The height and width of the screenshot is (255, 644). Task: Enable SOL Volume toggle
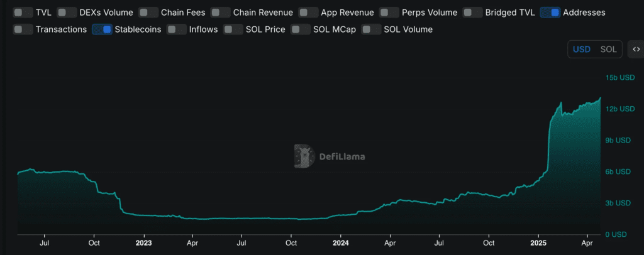(371, 30)
